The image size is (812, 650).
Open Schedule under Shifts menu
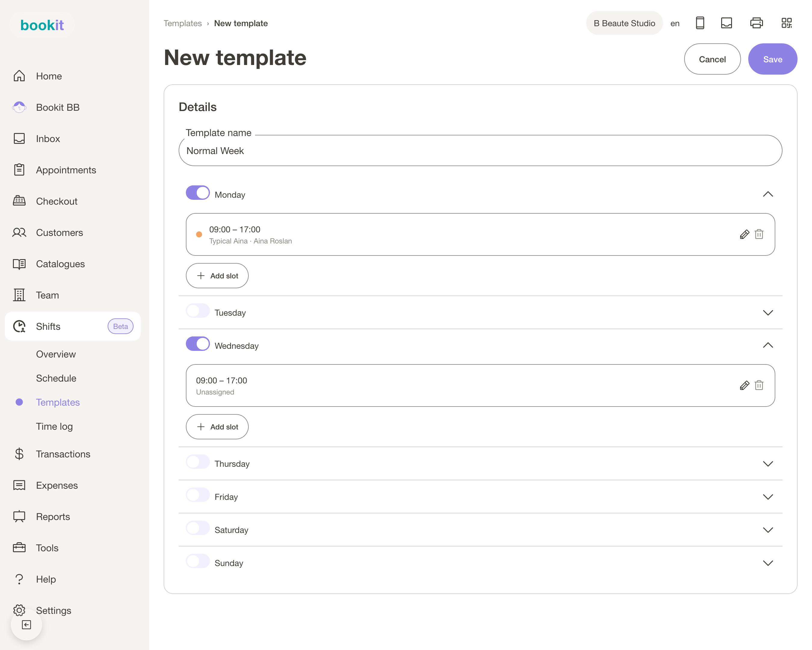point(56,378)
